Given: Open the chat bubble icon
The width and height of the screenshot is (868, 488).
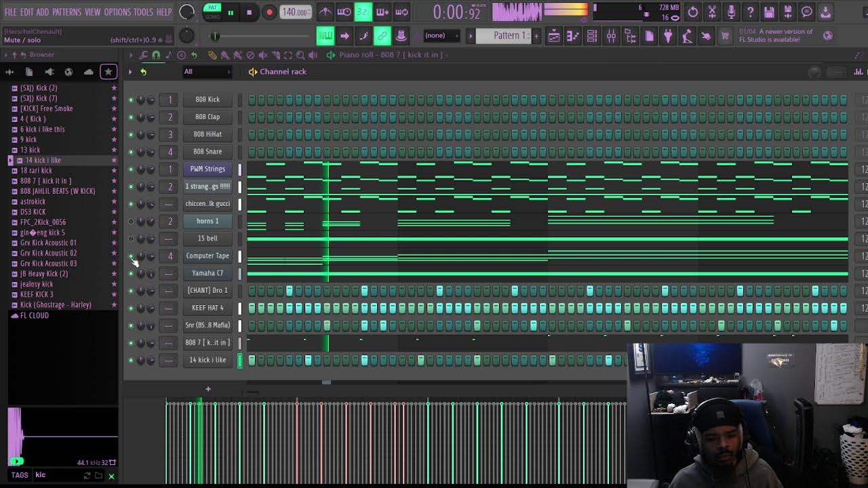Looking at the screenshot, I should [x=807, y=12].
